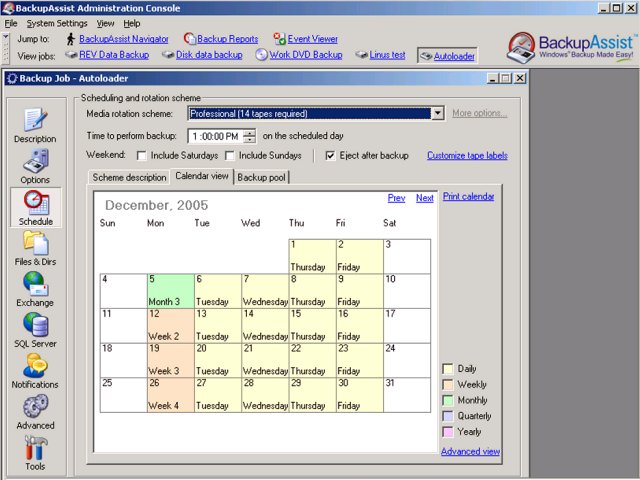Select December 1 Thursday calendar cell
The width and height of the screenshot is (640, 480).
coord(312,256)
